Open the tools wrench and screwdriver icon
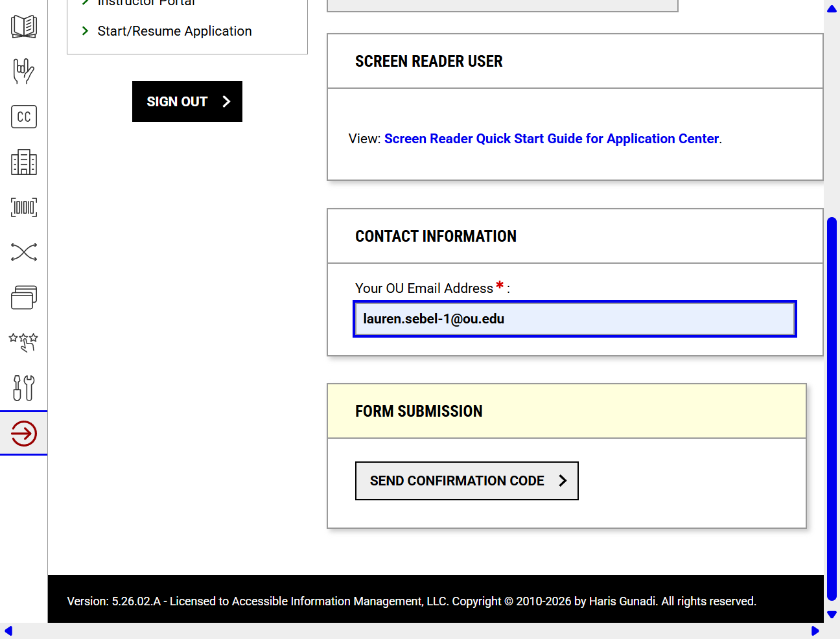The height and width of the screenshot is (639, 840). click(24, 388)
